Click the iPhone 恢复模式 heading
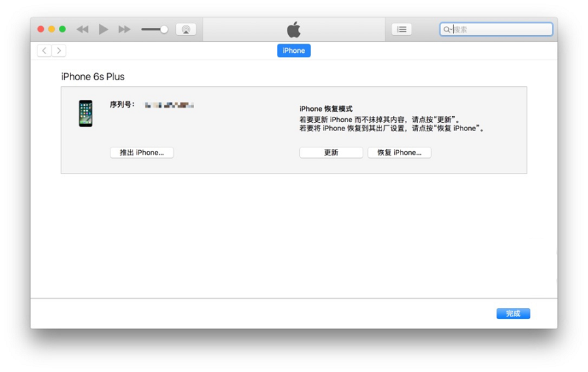The height and width of the screenshot is (372, 588). pos(326,109)
